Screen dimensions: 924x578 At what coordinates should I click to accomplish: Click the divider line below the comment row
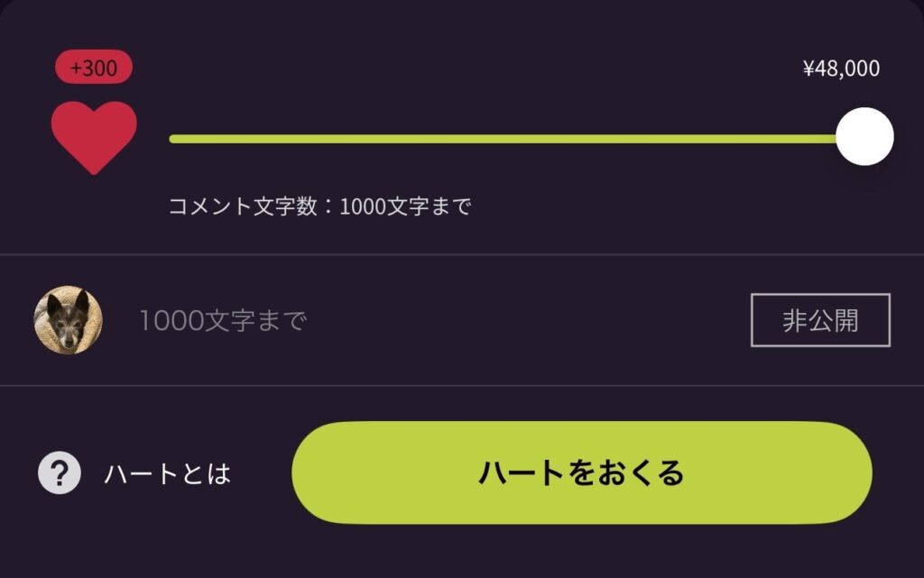coord(462,386)
